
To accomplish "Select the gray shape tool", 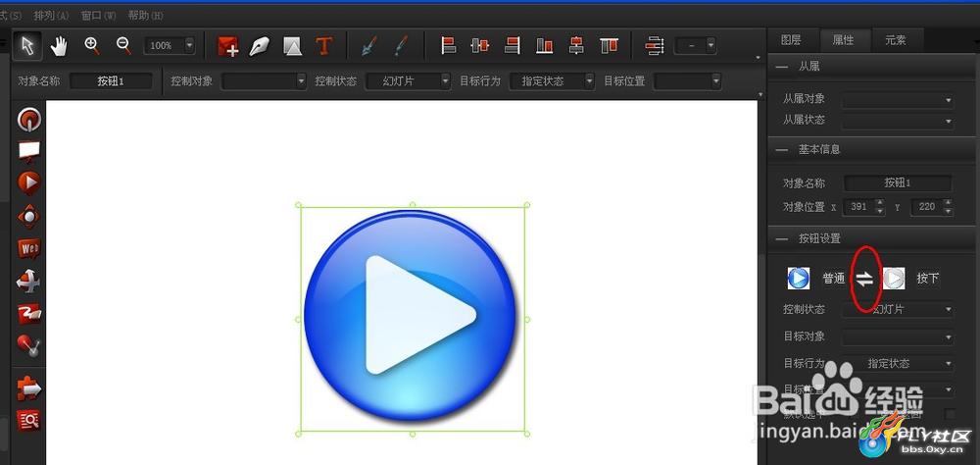I will point(292,46).
